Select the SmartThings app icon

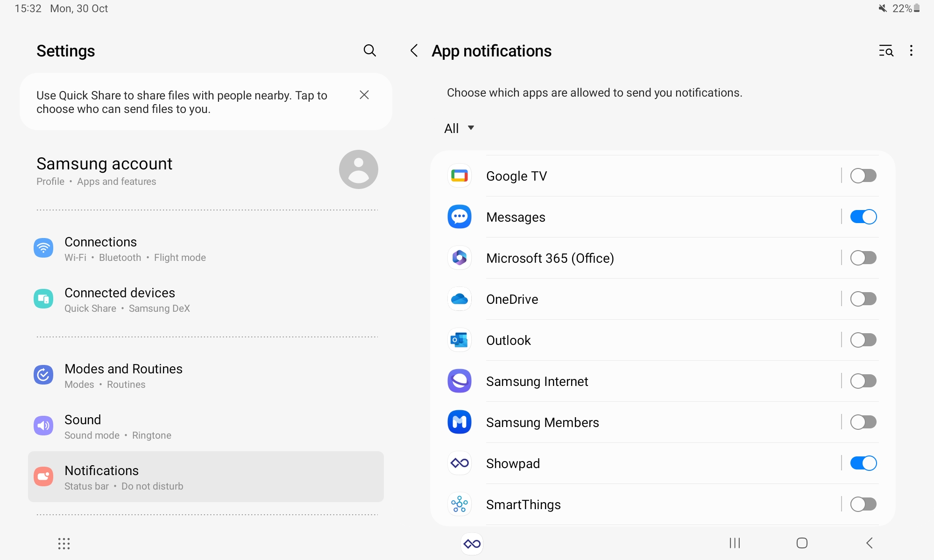click(460, 504)
